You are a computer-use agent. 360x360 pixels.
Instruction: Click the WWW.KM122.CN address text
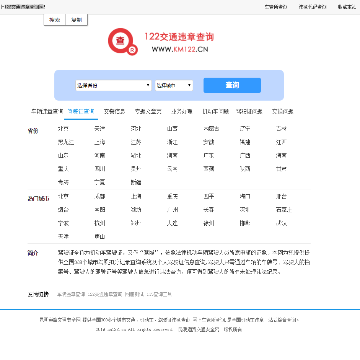(180, 49)
